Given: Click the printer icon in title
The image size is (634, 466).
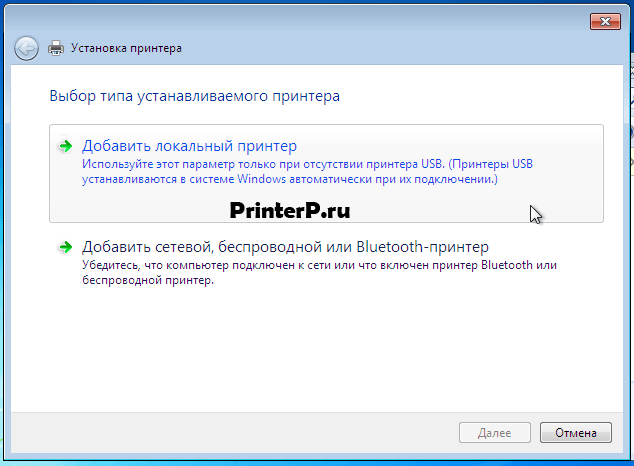Looking at the screenshot, I should [x=56, y=48].
